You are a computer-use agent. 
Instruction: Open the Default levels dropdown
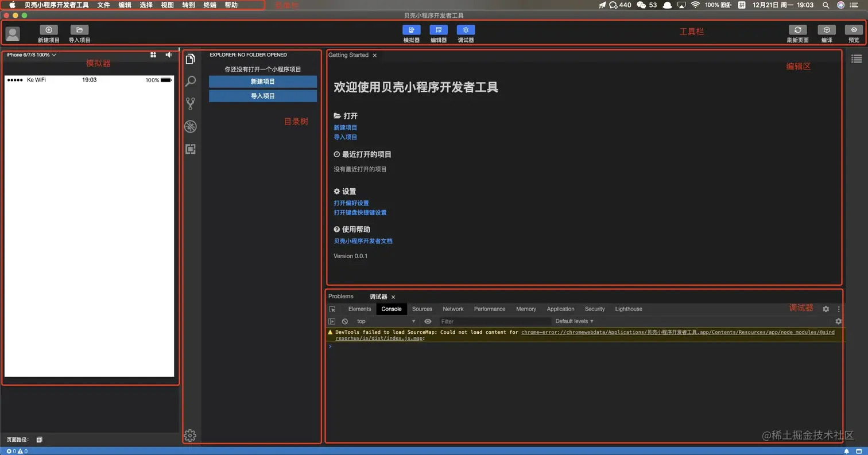click(574, 321)
